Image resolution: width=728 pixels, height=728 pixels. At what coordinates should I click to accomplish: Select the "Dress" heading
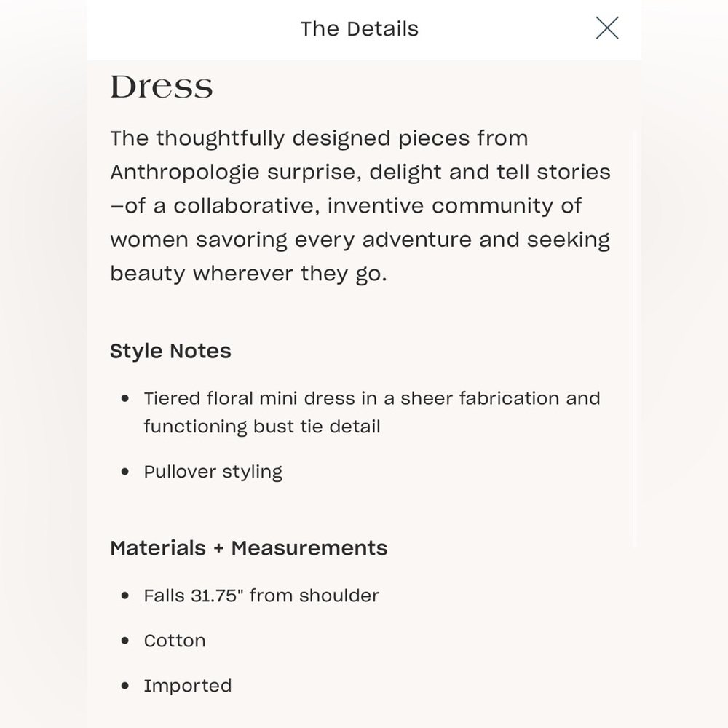click(x=162, y=87)
